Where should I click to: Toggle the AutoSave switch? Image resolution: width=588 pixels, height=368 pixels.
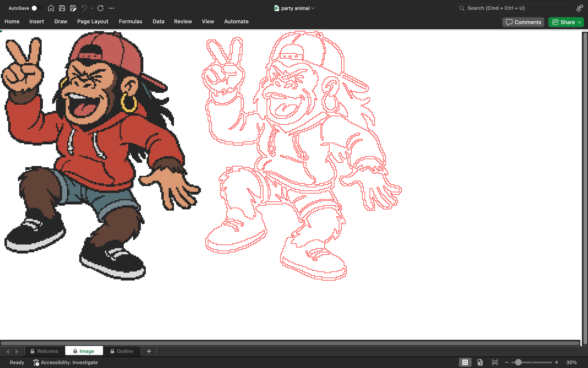click(37, 8)
